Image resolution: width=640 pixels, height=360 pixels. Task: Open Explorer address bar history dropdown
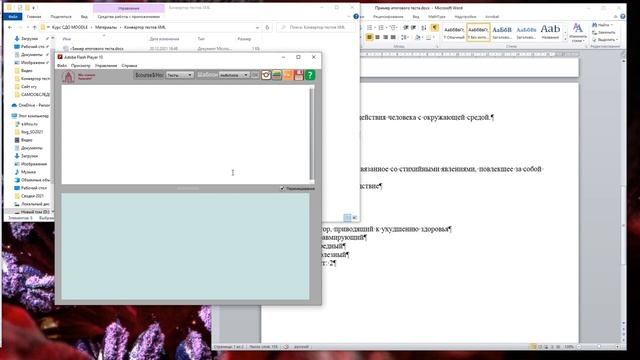pos(258,27)
